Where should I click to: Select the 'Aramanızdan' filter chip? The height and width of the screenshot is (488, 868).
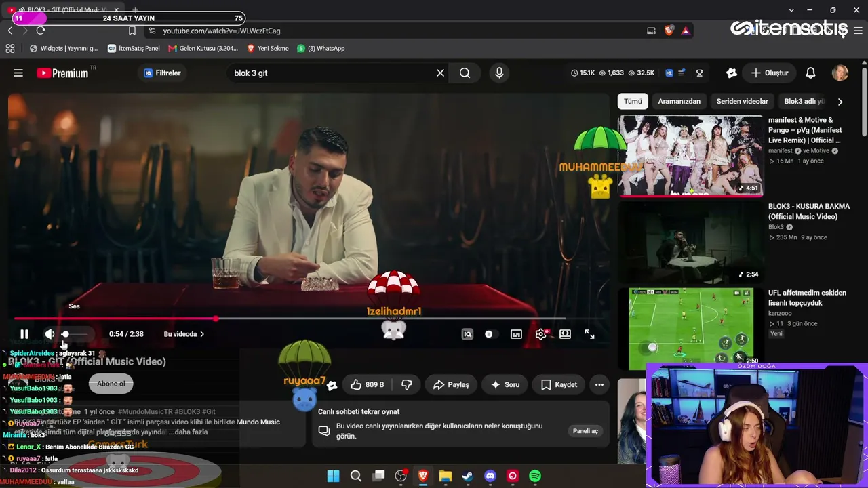[679, 102]
